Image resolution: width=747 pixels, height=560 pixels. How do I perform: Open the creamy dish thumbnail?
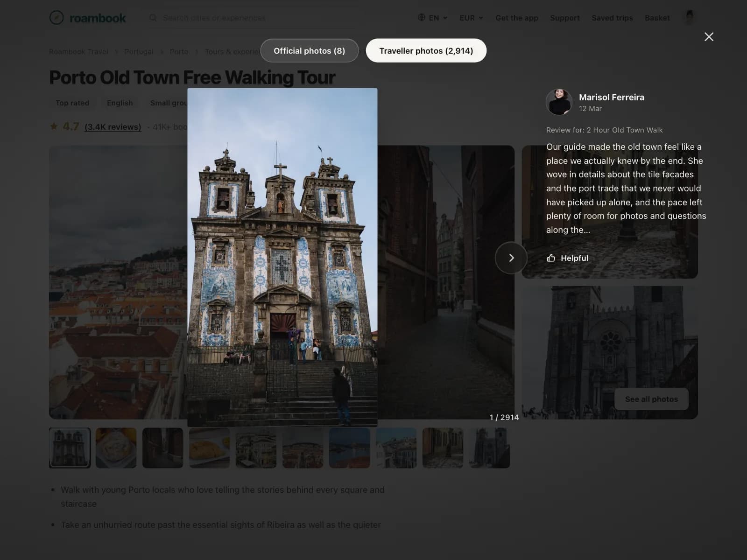click(116, 448)
